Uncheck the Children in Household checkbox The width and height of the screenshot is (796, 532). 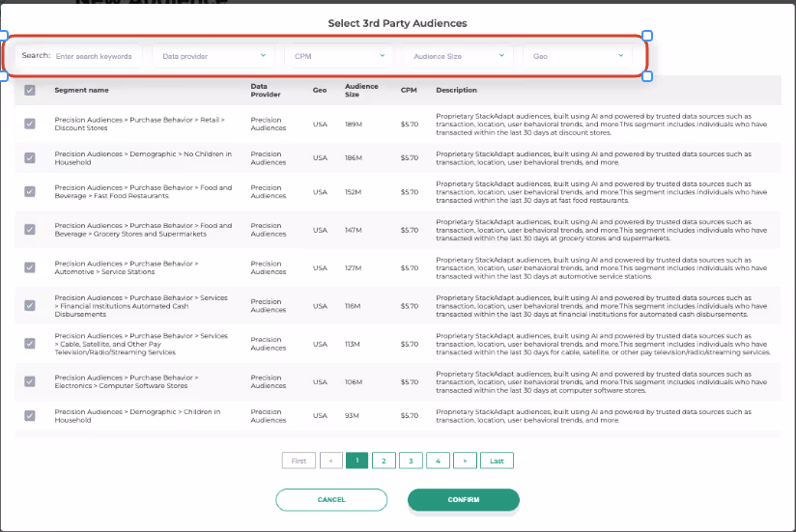coord(30,416)
